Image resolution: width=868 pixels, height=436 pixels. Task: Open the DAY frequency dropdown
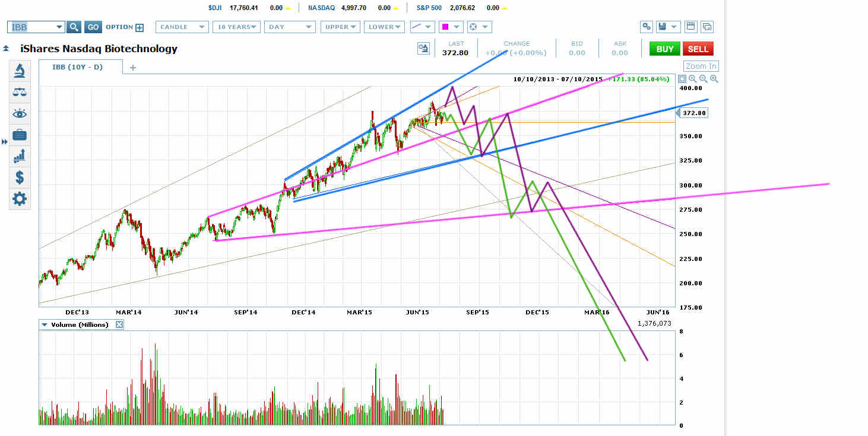(x=290, y=27)
